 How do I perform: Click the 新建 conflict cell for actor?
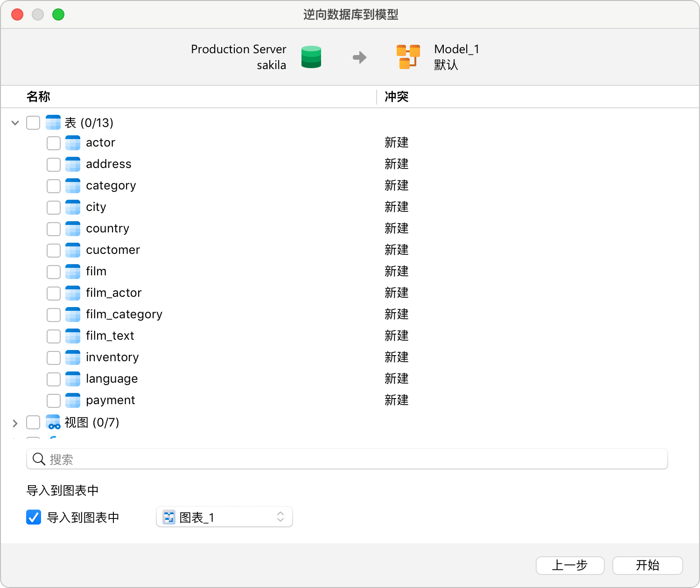click(x=397, y=142)
